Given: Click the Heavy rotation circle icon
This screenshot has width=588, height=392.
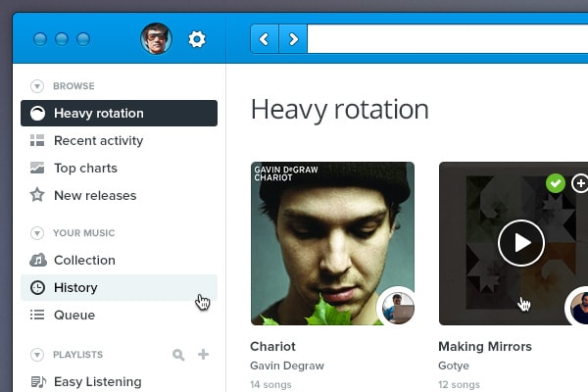Looking at the screenshot, I should pyautogui.click(x=37, y=114).
